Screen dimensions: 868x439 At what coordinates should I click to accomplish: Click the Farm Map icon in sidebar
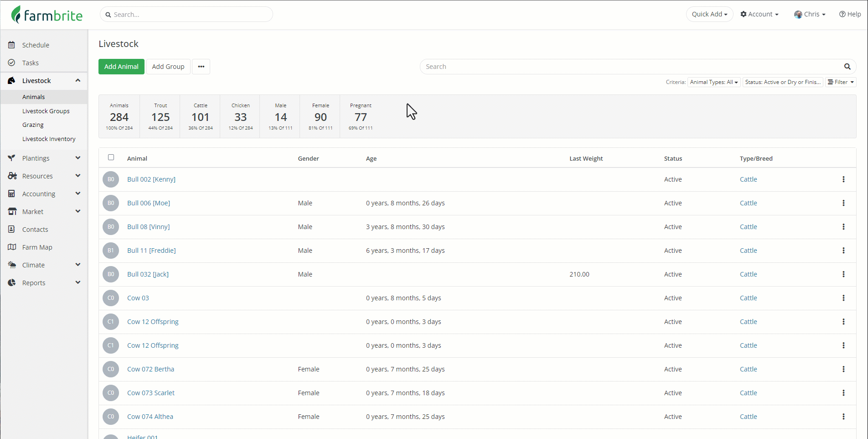point(12,247)
